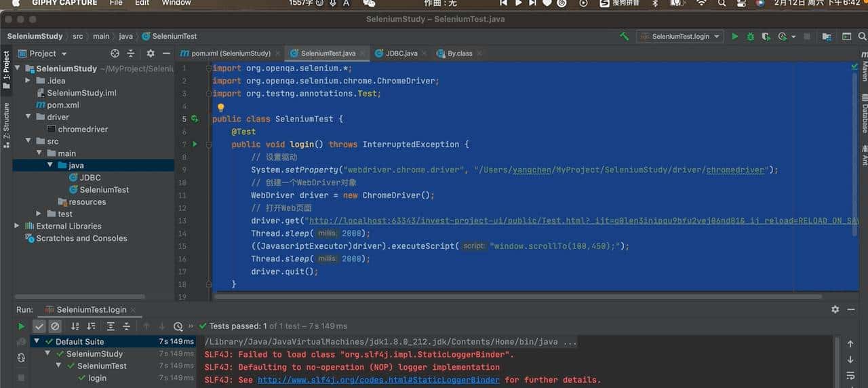Click the console scroll up arrow icon
The width and height of the screenshot is (868, 388).
click(x=850, y=344)
